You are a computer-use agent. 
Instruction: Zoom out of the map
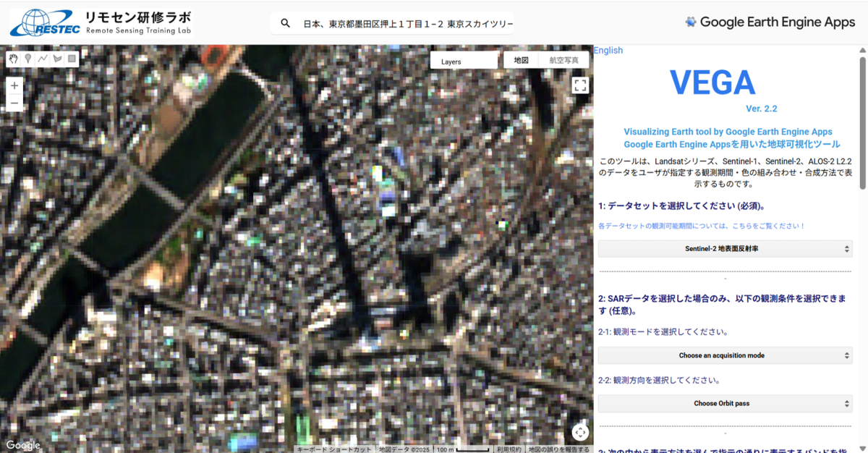click(14, 104)
